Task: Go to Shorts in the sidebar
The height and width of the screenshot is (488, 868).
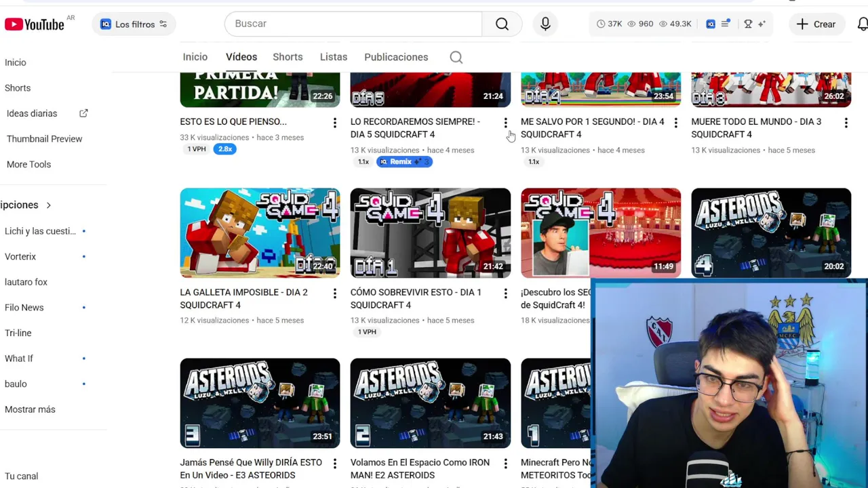Action: point(18,88)
